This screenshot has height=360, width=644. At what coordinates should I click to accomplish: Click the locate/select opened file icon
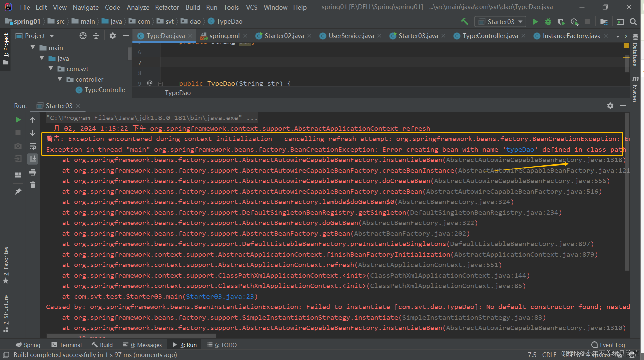(x=83, y=36)
